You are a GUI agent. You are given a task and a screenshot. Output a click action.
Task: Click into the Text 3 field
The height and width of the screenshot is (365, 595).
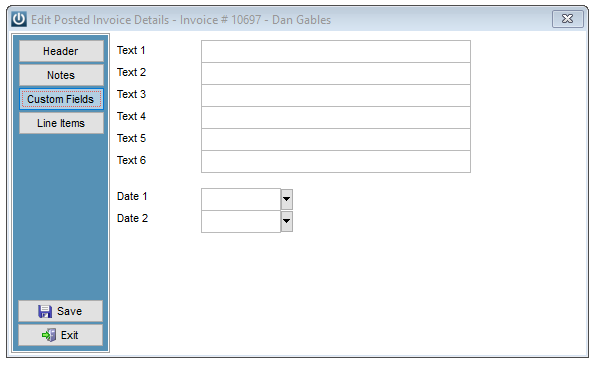click(x=336, y=95)
